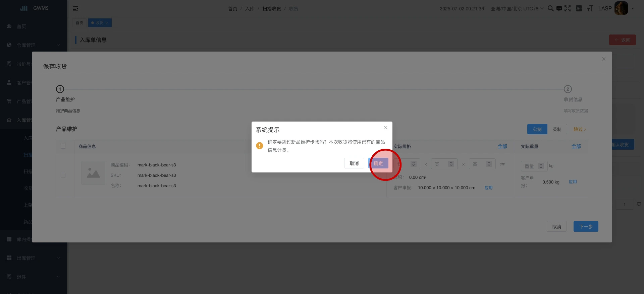
Task: Click the search magnifier icon in header
Action: coord(550,8)
